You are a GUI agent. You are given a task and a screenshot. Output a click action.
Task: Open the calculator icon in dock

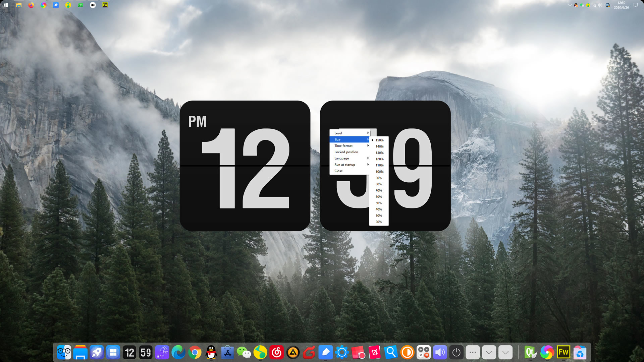coord(424,352)
